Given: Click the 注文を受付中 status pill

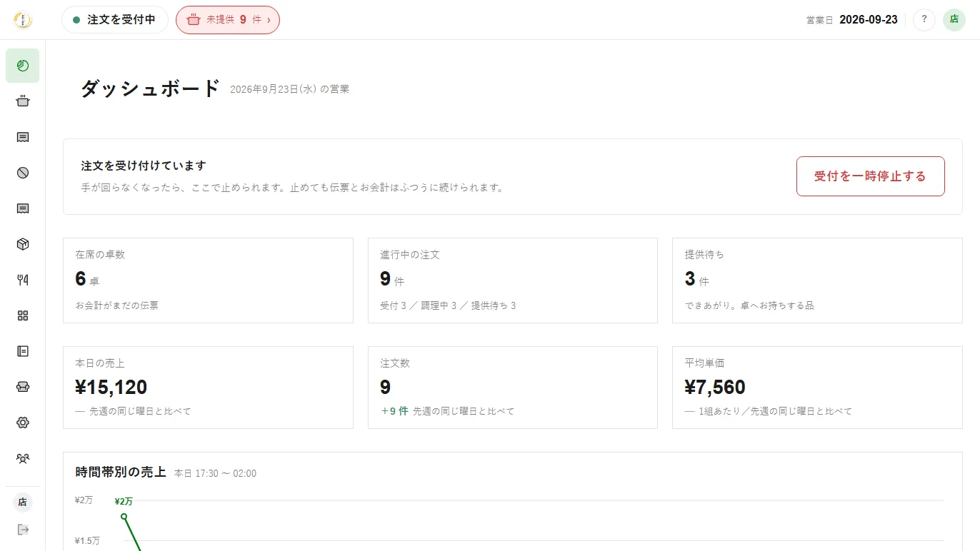Looking at the screenshot, I should [x=115, y=20].
